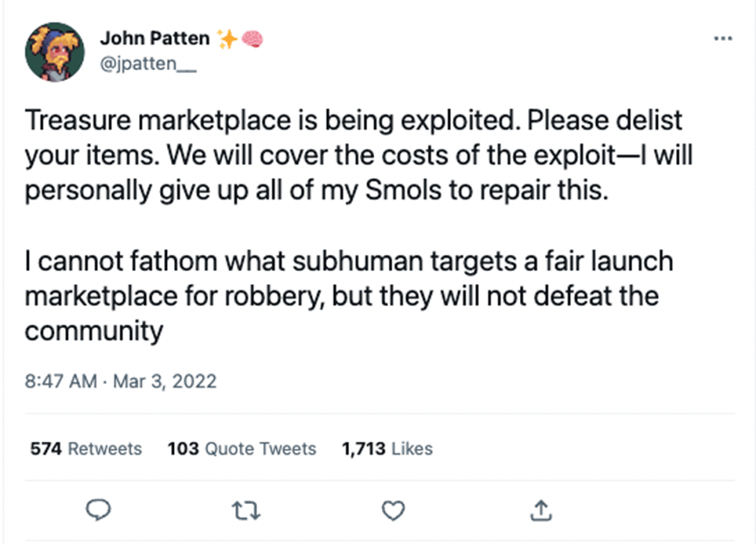Like the tweet with the heart icon
Viewport: 756px width, 544px height.
395,508
